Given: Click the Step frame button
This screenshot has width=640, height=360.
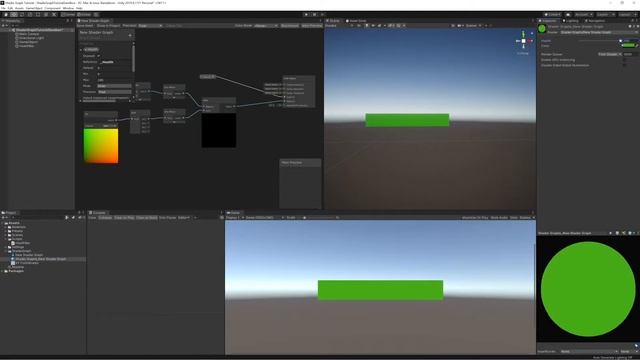Looking at the screenshot, I should (322, 14).
